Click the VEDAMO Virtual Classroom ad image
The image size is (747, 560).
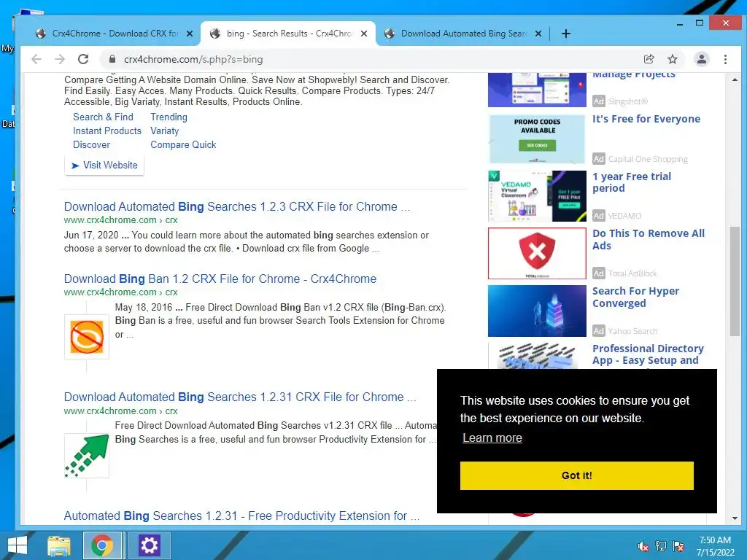537,196
